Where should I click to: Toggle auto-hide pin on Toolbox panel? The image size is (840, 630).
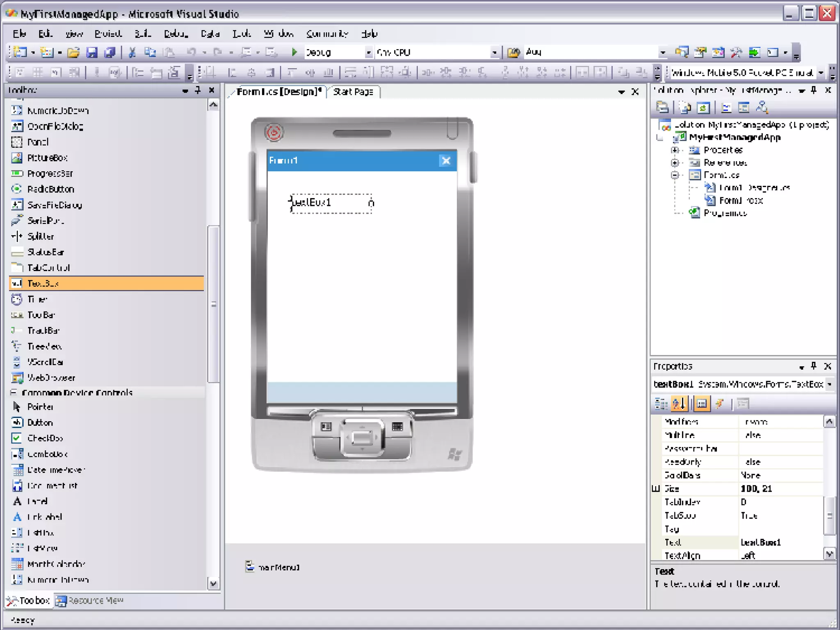coord(198,90)
